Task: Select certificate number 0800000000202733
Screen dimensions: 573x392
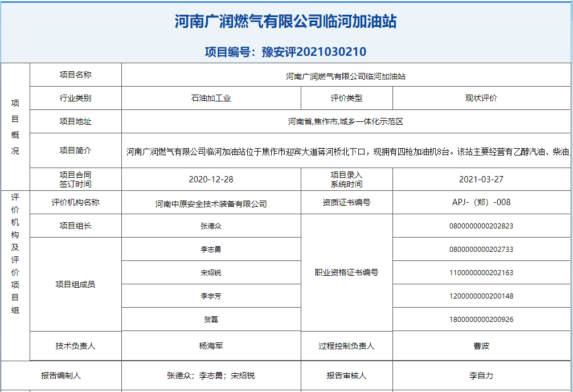Action: tap(481, 250)
